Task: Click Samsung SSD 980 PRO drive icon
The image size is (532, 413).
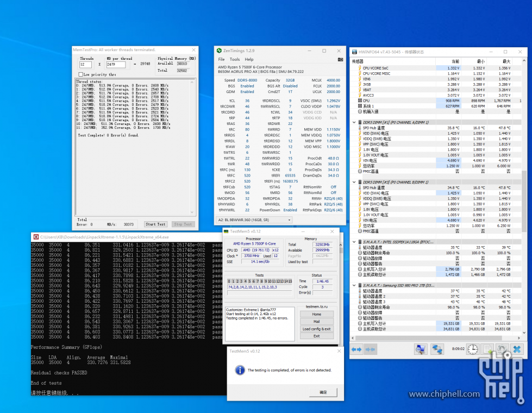Action: [x=360, y=285]
